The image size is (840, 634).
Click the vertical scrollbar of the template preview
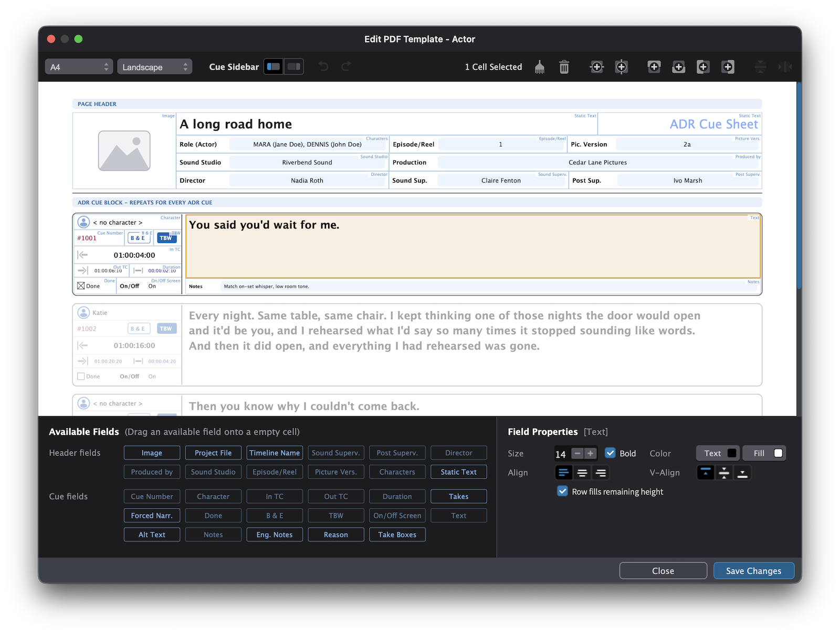pyautogui.click(x=799, y=186)
